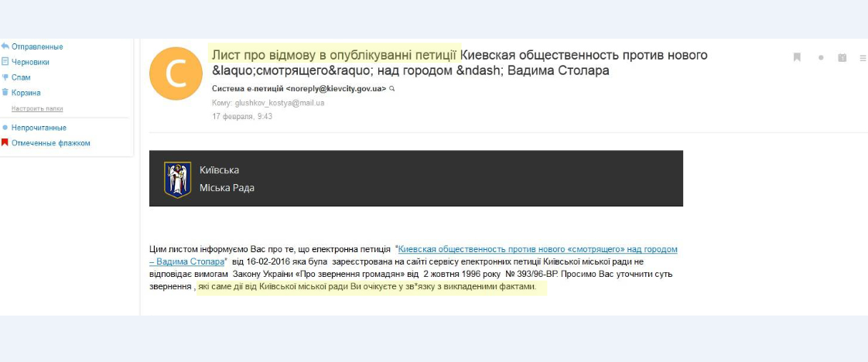
Task: Click the trash bin icon beside Корзина
Action: (x=5, y=93)
